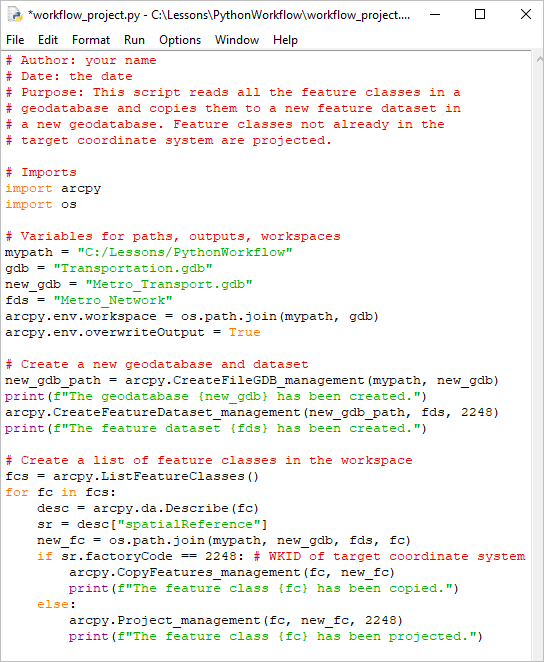
Task: Click the CreateFeatureDataset_management call
Action: (252, 412)
